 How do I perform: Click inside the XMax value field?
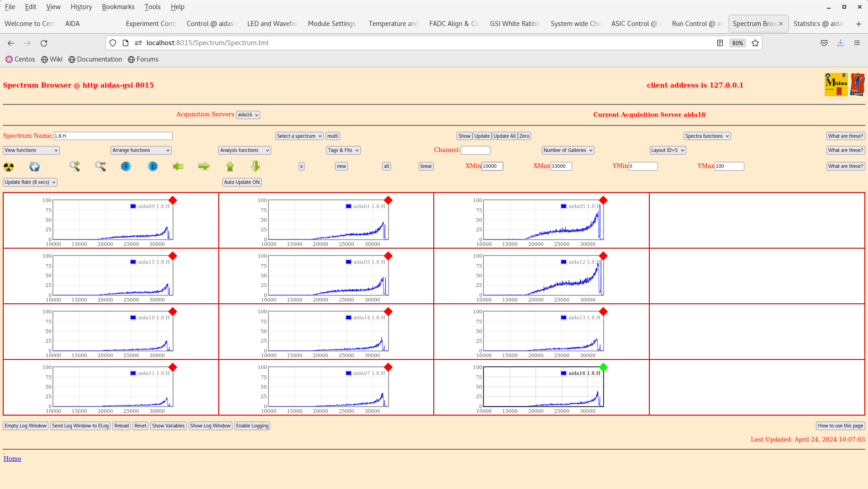click(x=561, y=166)
